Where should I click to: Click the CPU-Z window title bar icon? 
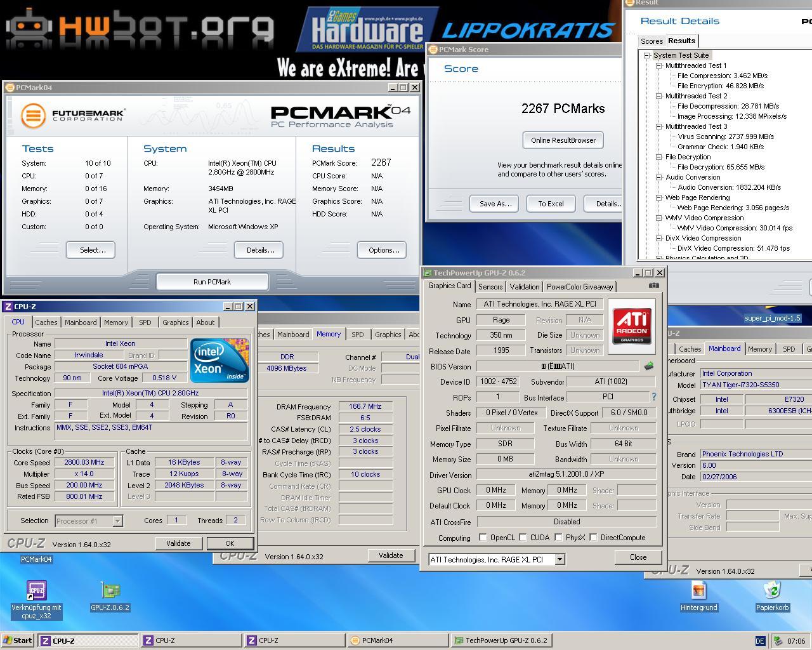(x=8, y=307)
